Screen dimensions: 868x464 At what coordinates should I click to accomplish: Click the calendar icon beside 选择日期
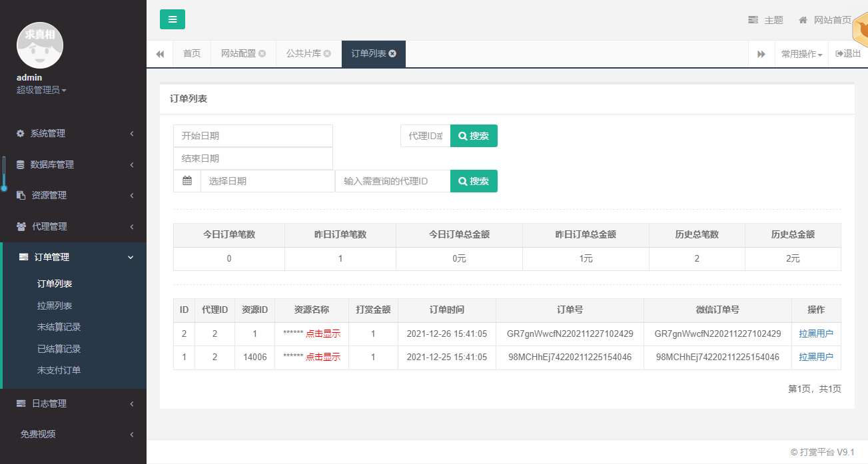click(x=187, y=181)
